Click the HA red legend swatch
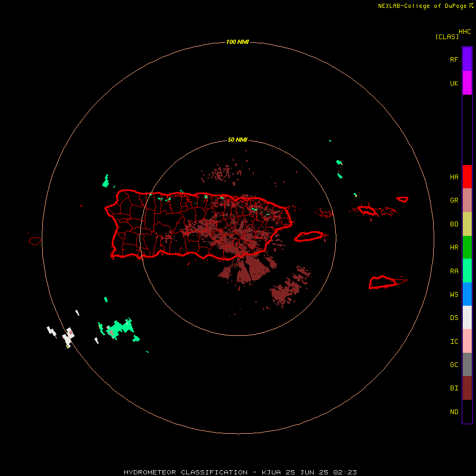The image size is (476, 476). tap(467, 177)
